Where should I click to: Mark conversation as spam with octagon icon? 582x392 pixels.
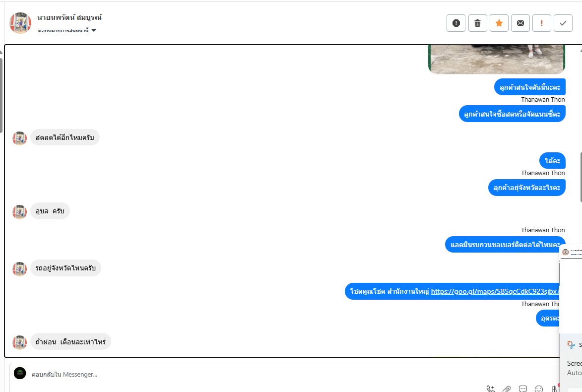click(x=456, y=23)
